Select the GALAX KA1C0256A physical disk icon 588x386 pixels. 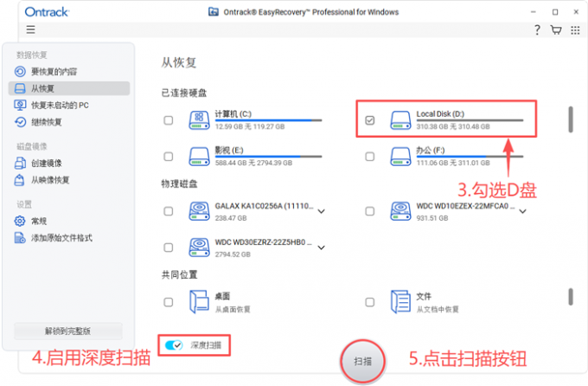[x=199, y=211]
